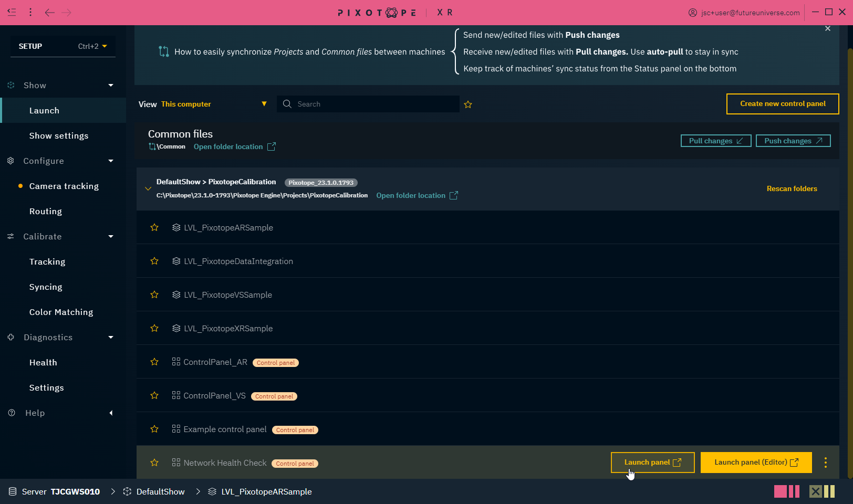Open Common files folder location
Image resolution: width=853 pixels, height=504 pixels.
click(234, 146)
